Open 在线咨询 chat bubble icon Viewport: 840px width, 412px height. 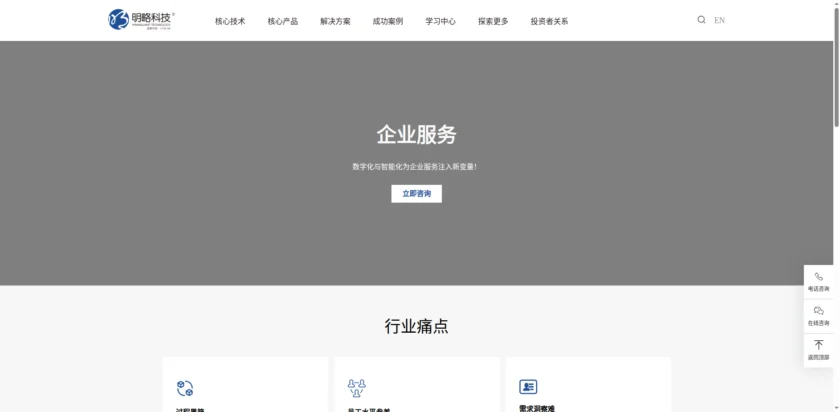pyautogui.click(x=818, y=311)
